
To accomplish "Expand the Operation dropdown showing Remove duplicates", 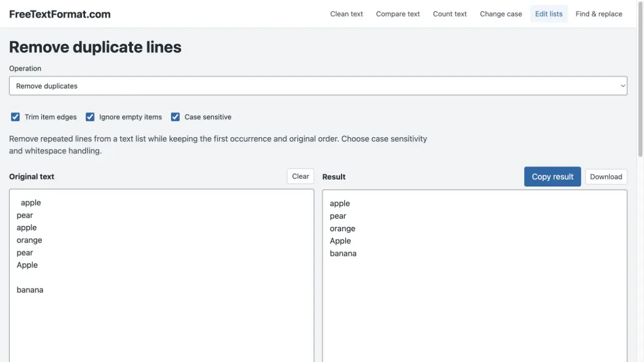I will (x=318, y=86).
